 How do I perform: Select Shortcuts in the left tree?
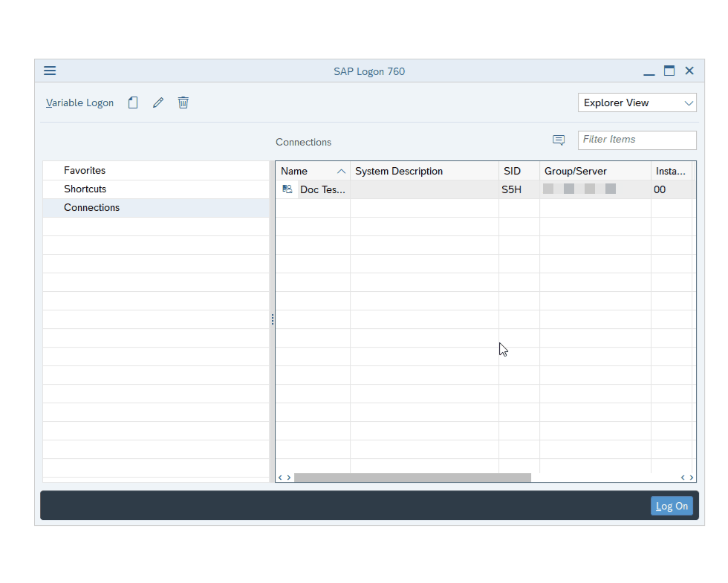coord(85,189)
